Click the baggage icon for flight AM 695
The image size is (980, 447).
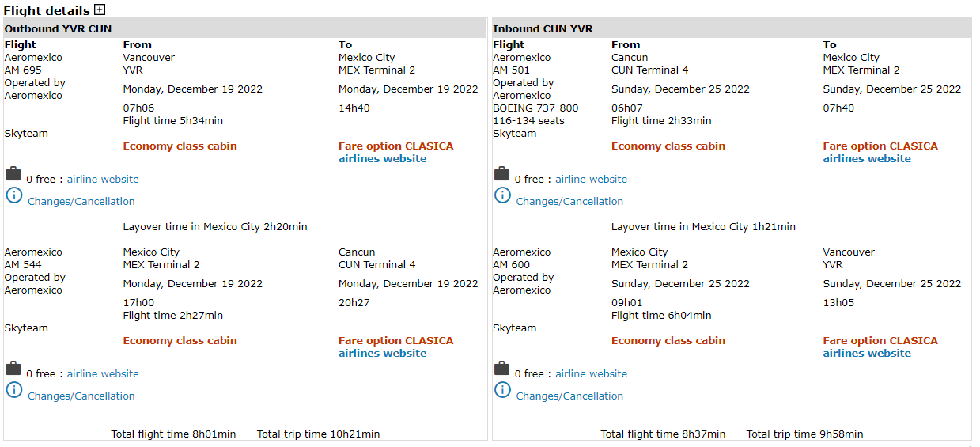click(13, 174)
